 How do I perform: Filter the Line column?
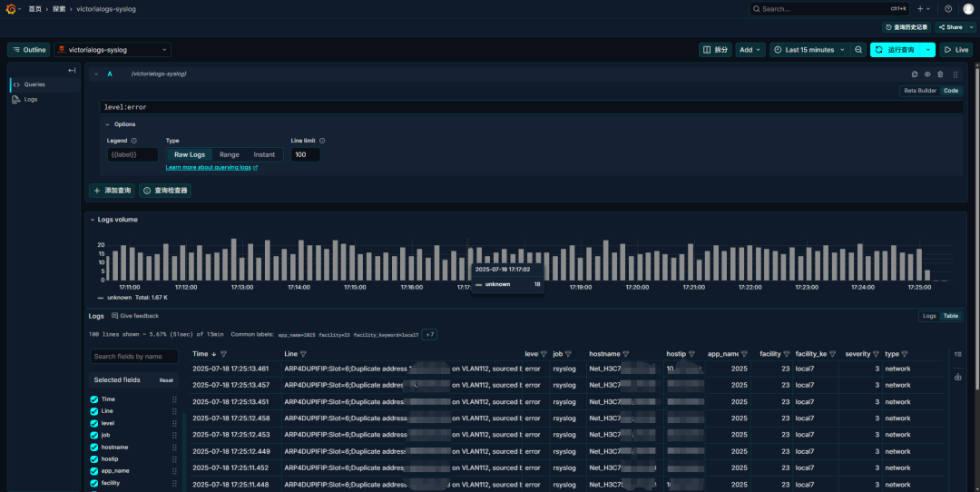[303, 354]
